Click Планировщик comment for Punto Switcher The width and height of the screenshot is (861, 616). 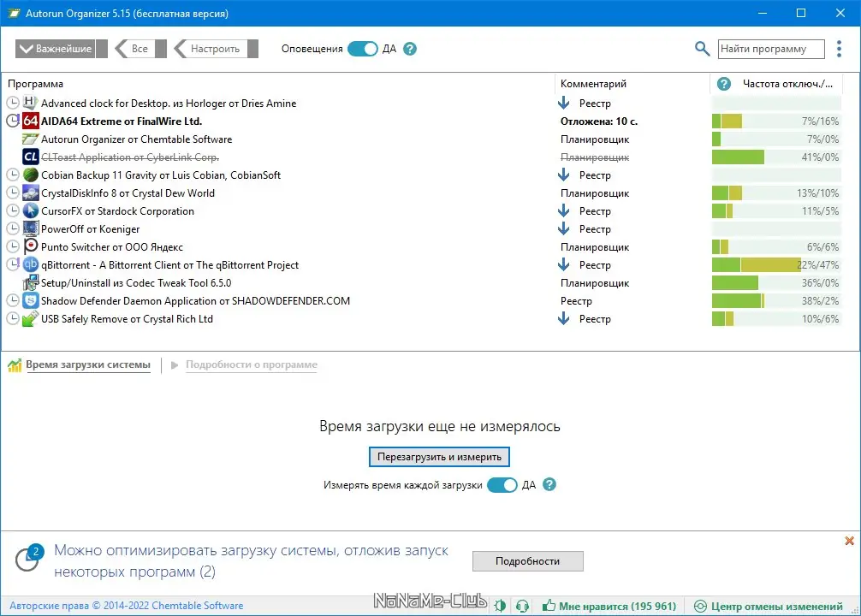[595, 247]
